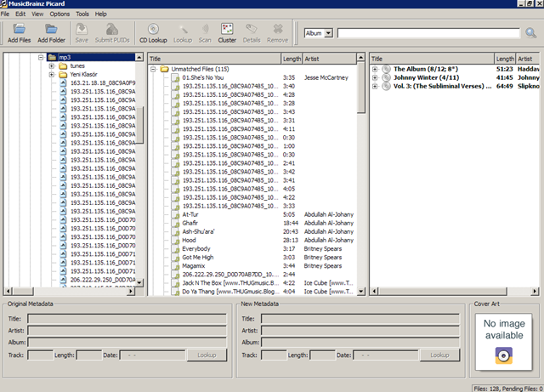Click the Scan toolbar icon
544x392 pixels.
(205, 29)
